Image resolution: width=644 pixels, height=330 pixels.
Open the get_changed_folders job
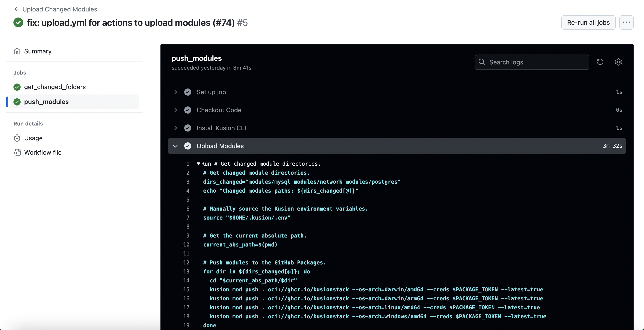(x=55, y=87)
